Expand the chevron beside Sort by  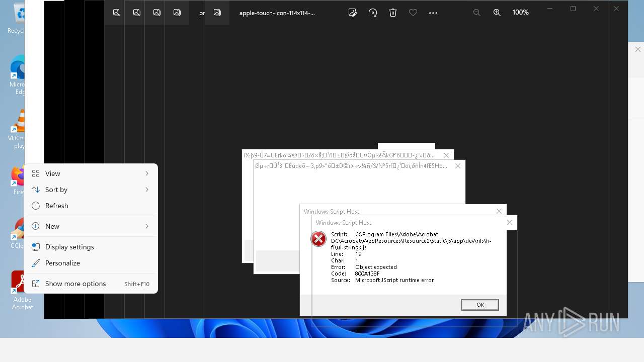pos(147,190)
